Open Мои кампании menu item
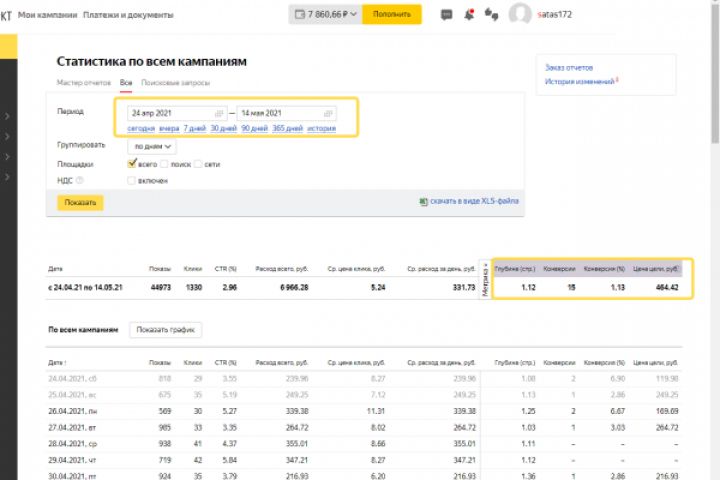The height and width of the screenshot is (480, 720). [47, 15]
